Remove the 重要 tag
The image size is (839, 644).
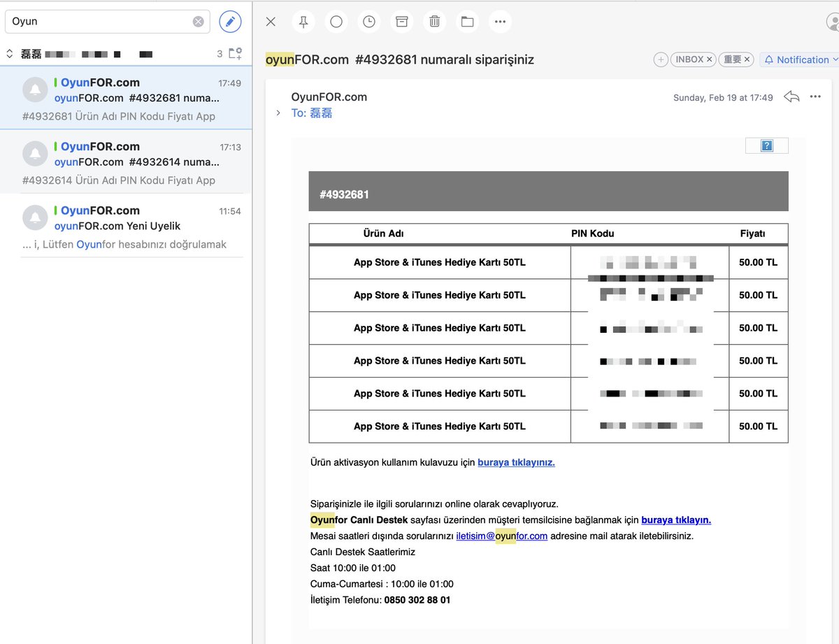point(747,59)
